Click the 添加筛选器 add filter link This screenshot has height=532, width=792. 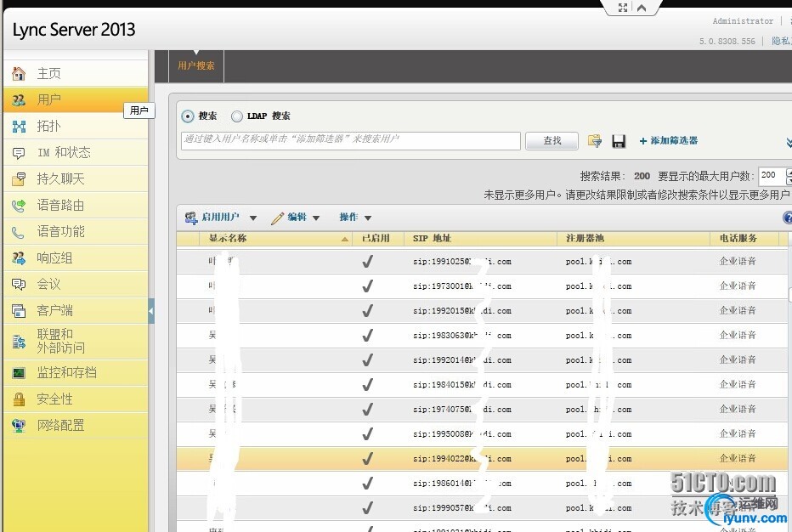coord(668,140)
